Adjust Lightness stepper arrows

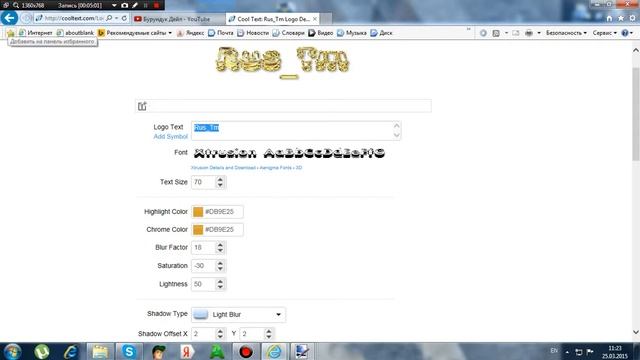coord(220,284)
